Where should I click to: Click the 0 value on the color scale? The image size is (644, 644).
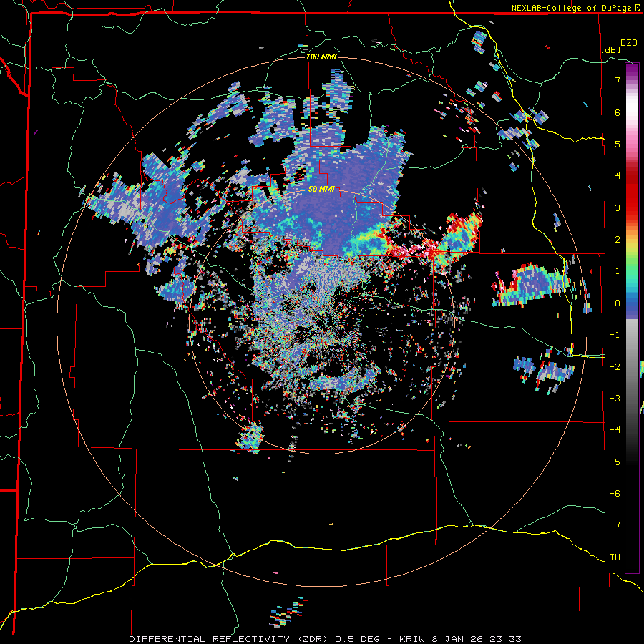point(618,303)
